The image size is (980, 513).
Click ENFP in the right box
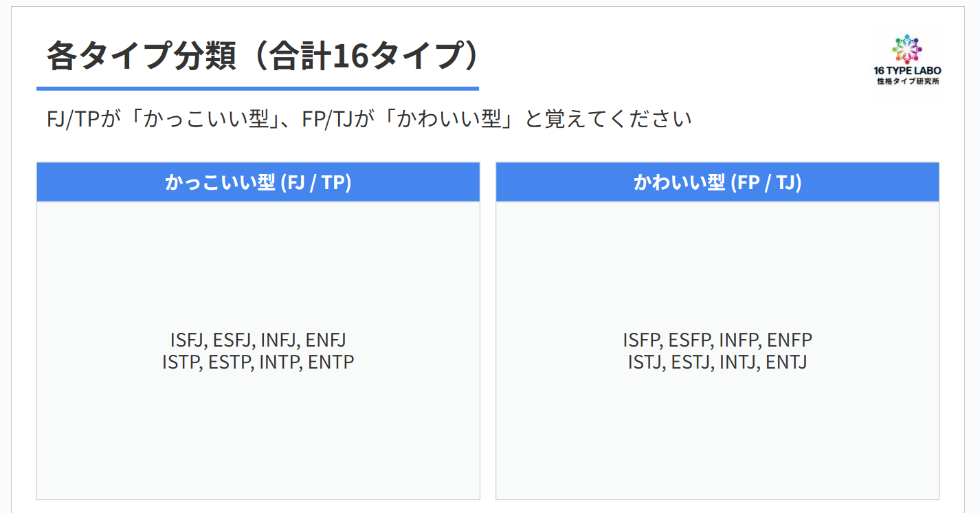pos(790,340)
